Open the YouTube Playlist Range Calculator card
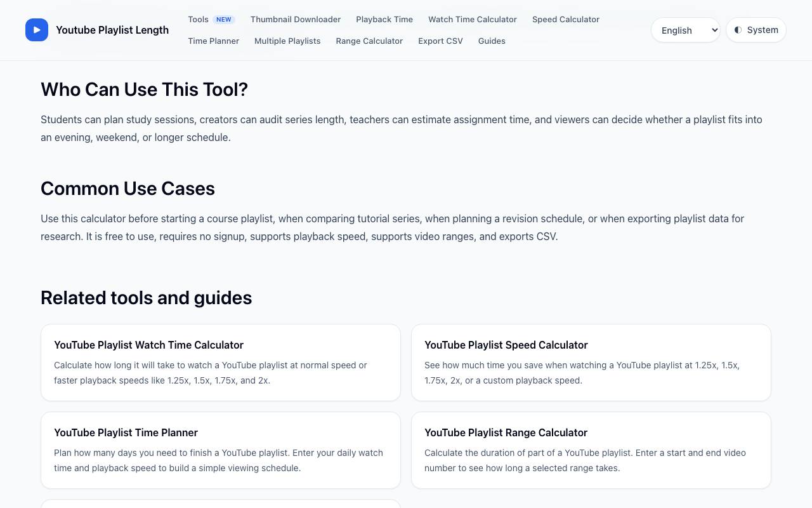 (591, 450)
